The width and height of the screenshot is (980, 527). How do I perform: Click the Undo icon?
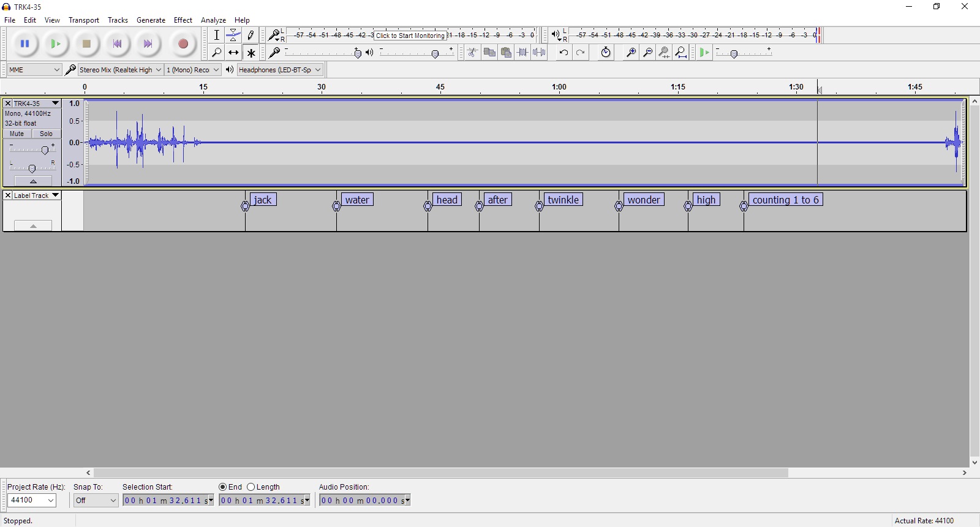click(563, 53)
